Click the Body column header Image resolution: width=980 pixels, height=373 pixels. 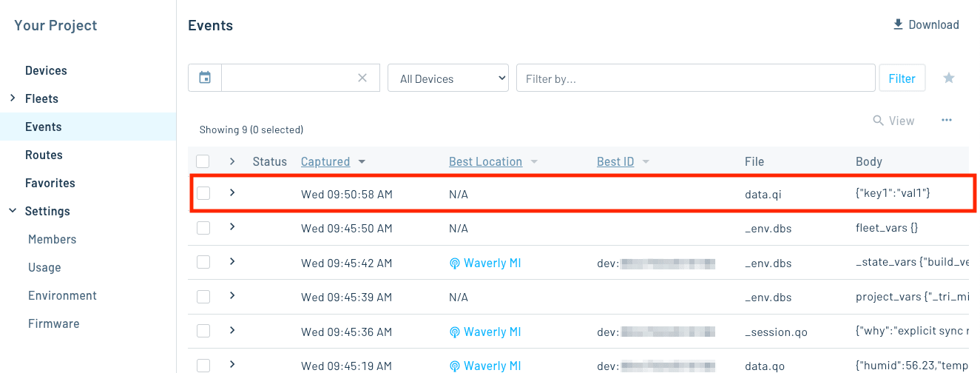tap(869, 161)
